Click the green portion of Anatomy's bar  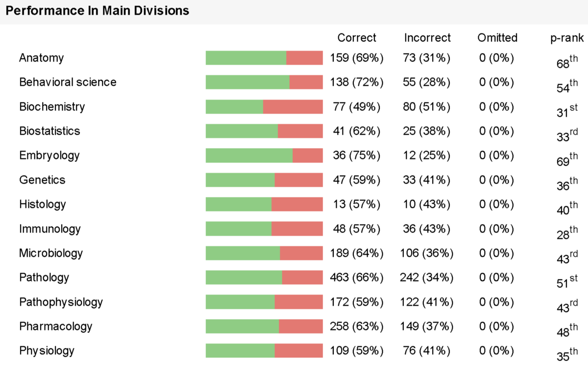245,58
